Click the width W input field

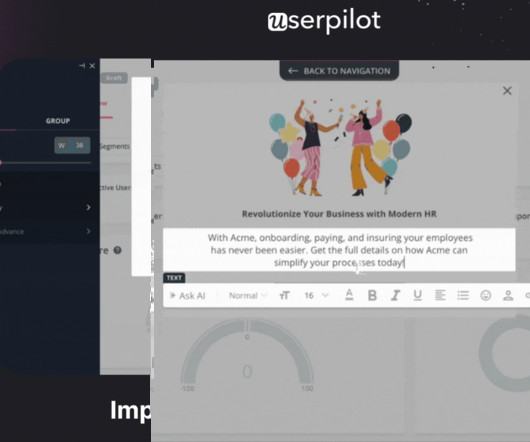point(72,145)
